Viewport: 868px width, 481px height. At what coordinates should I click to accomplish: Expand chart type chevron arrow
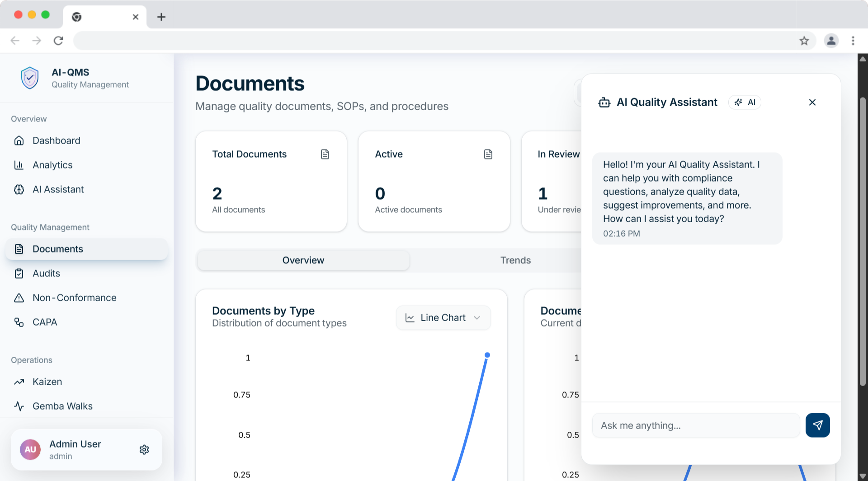(477, 318)
